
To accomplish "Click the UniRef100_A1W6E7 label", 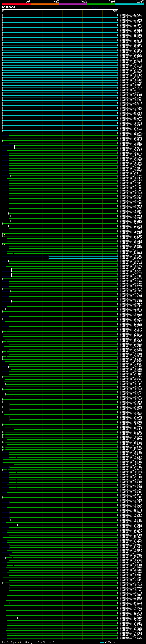I will pos(131,457).
